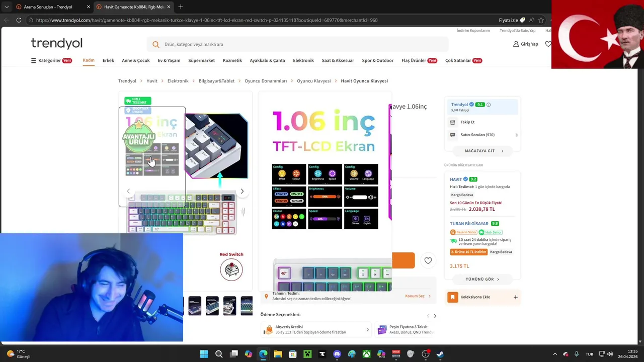Open the TURAN BİLGİSAYAR seller link

click(469, 224)
